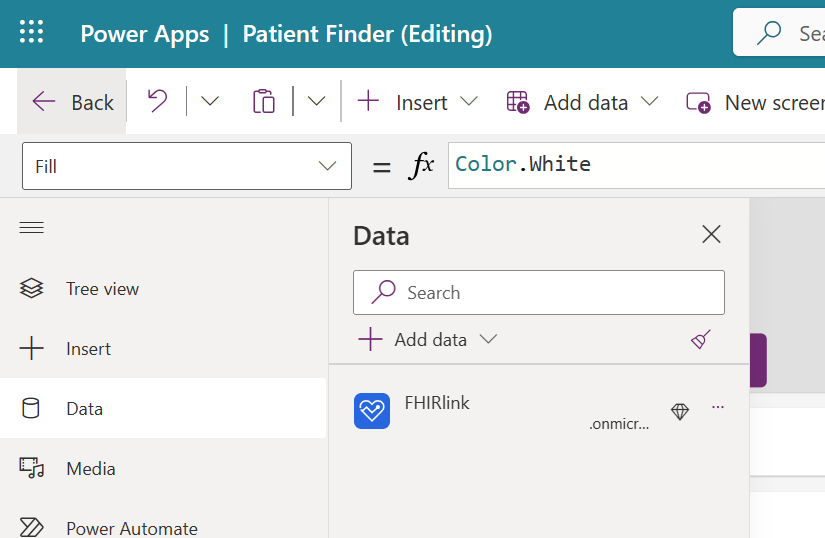Close the Data panel
825x538 pixels.
[711, 234]
